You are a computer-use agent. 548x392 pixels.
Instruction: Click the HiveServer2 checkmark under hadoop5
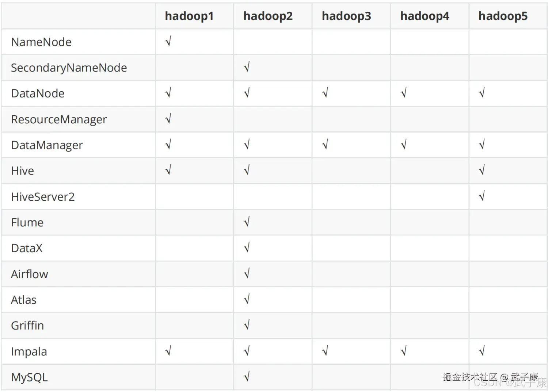tap(482, 196)
